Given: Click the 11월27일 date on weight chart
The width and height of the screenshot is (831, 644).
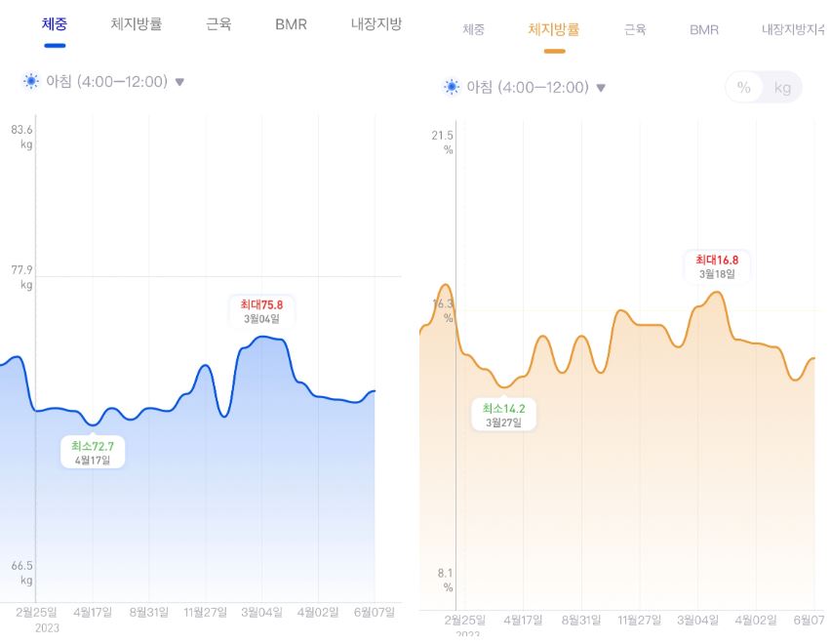Looking at the screenshot, I should pos(205,613).
